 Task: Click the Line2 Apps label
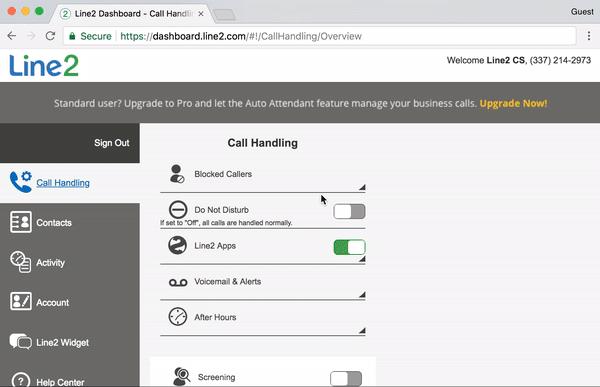point(215,246)
